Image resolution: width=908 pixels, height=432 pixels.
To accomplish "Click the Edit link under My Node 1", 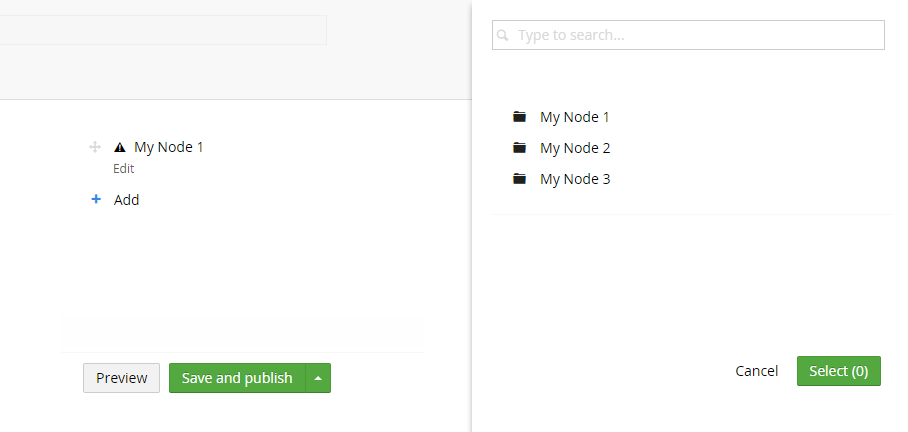I will click(x=123, y=169).
